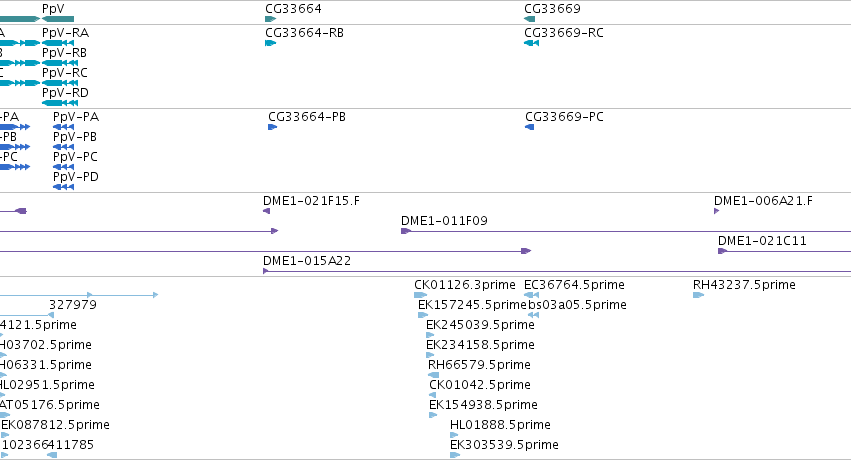Click the PpV gene label
Image resolution: width=851 pixels, height=460 pixels.
click(x=53, y=9)
